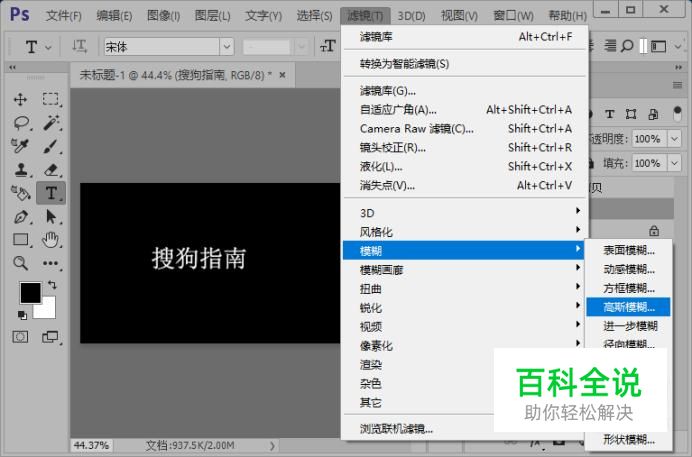
Task: Open the 选择(S) menu
Action: pos(314,16)
